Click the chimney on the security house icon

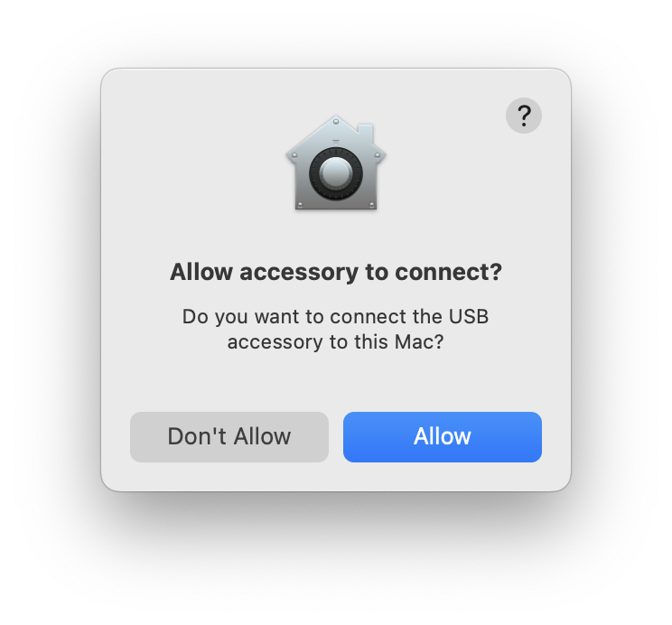[365, 133]
